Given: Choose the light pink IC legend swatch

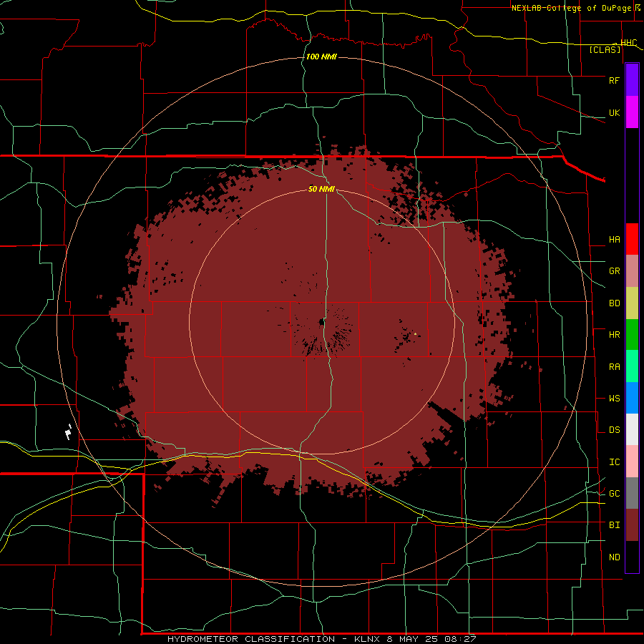Looking at the screenshot, I should pyautogui.click(x=632, y=462).
